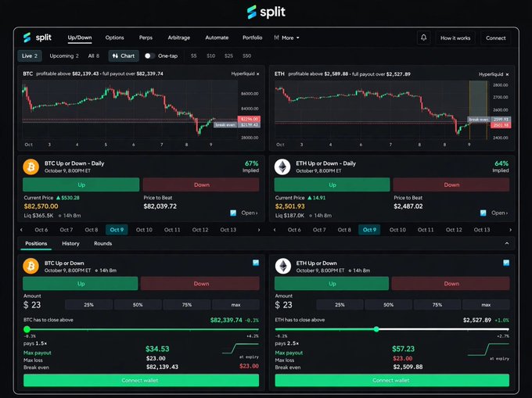Click the Bitcoin icon in BTC Positions panel

[31, 266]
